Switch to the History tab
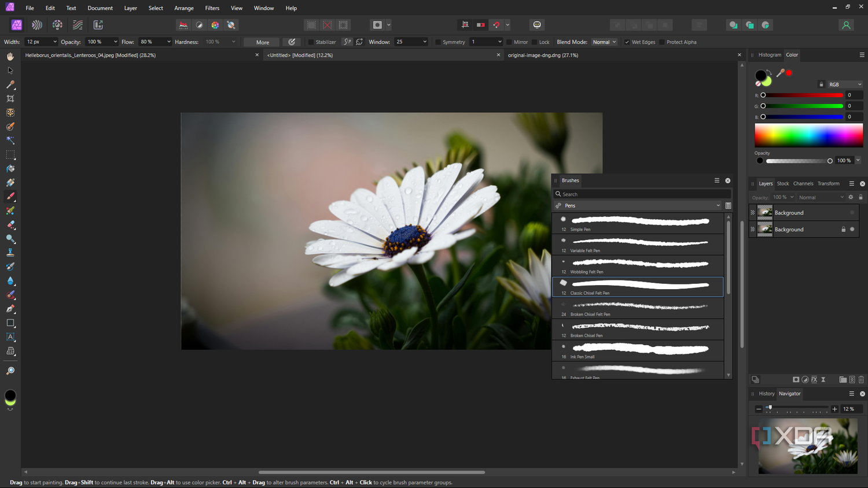The image size is (868, 488). pyautogui.click(x=767, y=394)
